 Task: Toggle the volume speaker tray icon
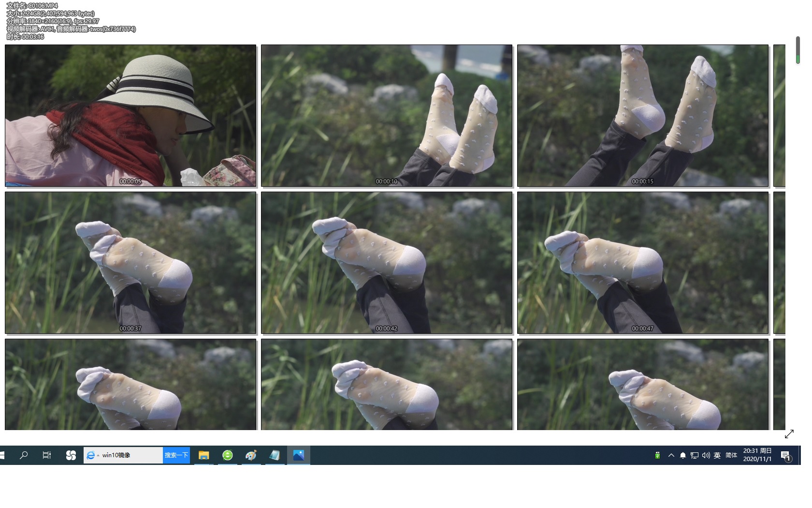tap(706, 455)
